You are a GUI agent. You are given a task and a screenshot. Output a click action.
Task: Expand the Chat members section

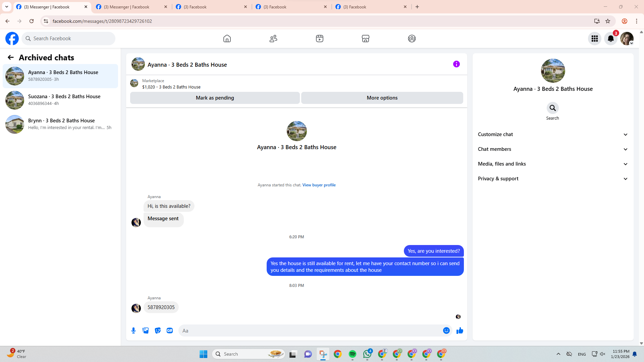coord(552,149)
